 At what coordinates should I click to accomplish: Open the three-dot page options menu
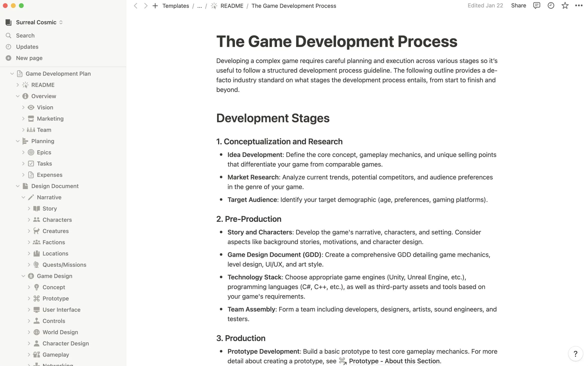click(x=579, y=5)
